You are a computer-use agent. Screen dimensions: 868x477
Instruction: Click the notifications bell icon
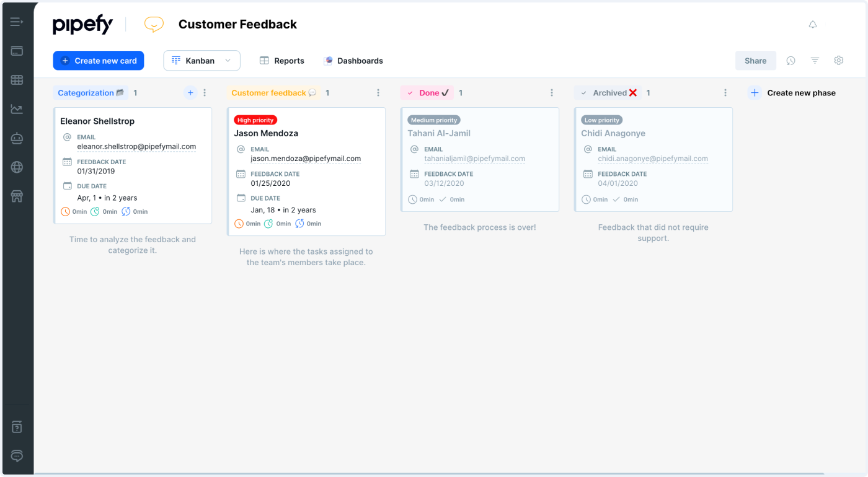[813, 24]
